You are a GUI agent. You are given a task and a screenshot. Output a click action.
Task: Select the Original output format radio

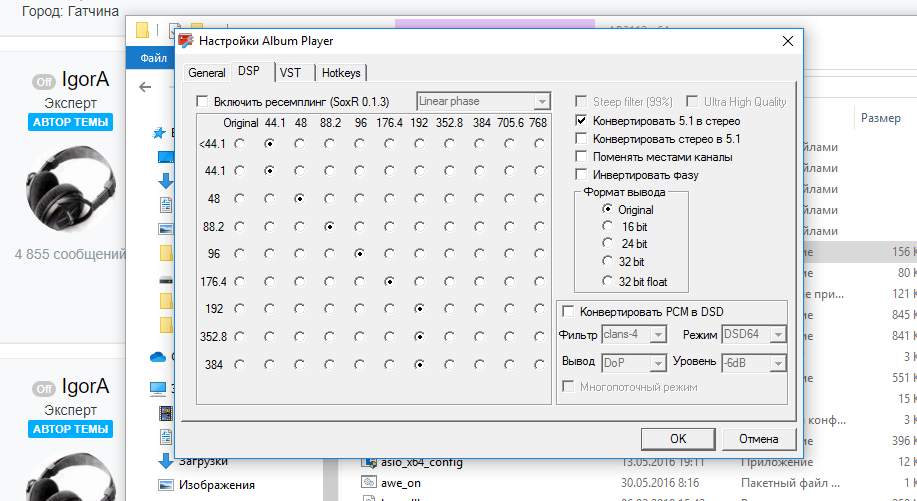coord(608,209)
